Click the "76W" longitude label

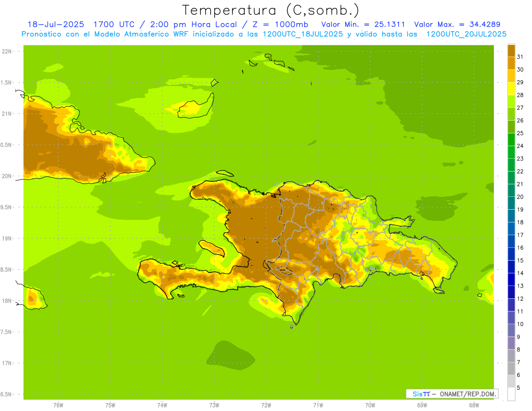click(x=58, y=405)
